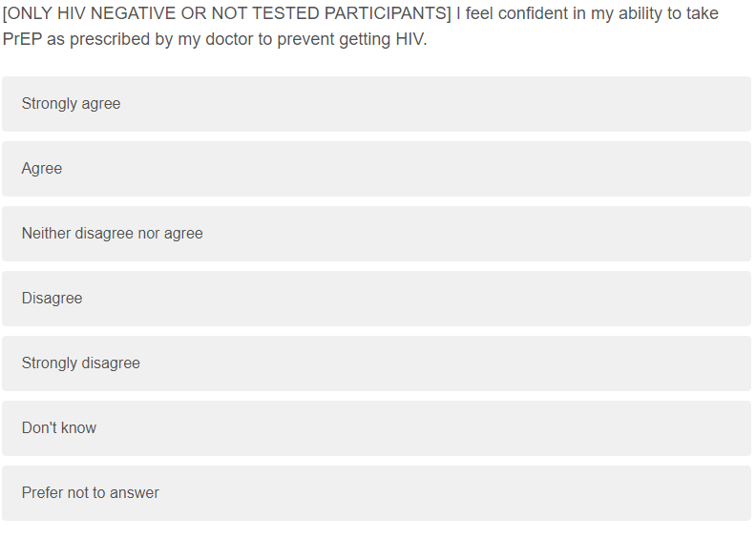Click the "Disagree" label text
This screenshot has height=539, width=756.
coord(52,299)
